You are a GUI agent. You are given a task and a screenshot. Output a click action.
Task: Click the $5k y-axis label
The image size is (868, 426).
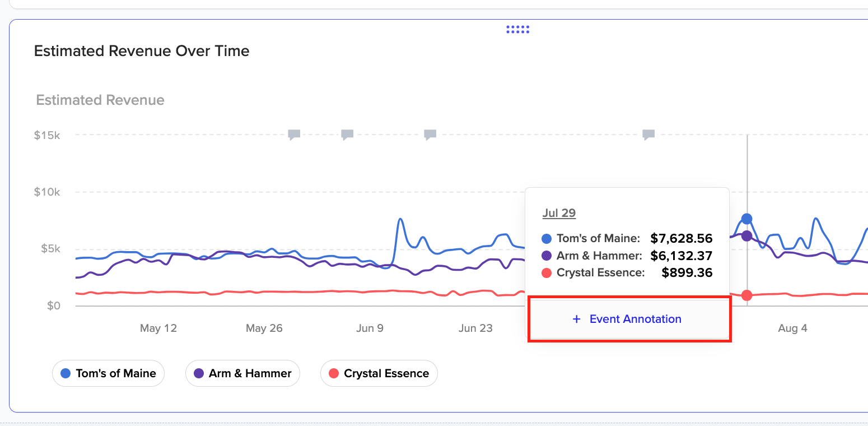[x=50, y=249]
